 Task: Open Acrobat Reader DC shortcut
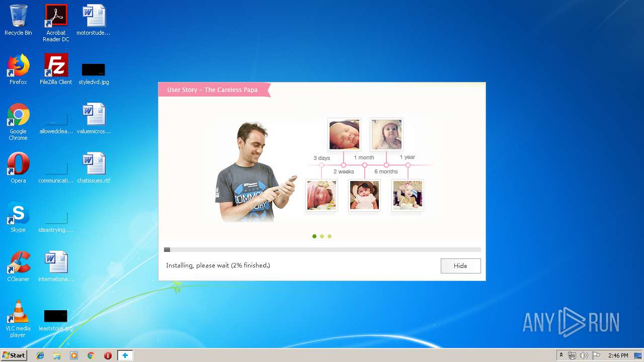56,23
